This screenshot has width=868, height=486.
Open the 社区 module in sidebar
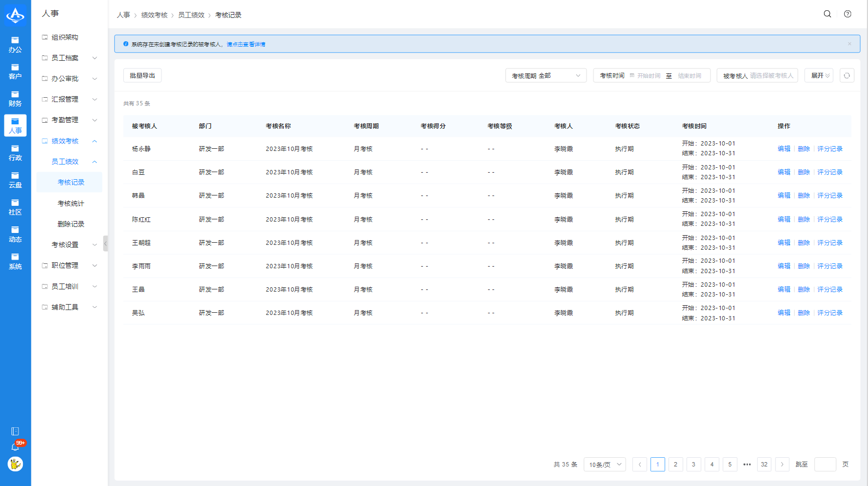[15, 207]
